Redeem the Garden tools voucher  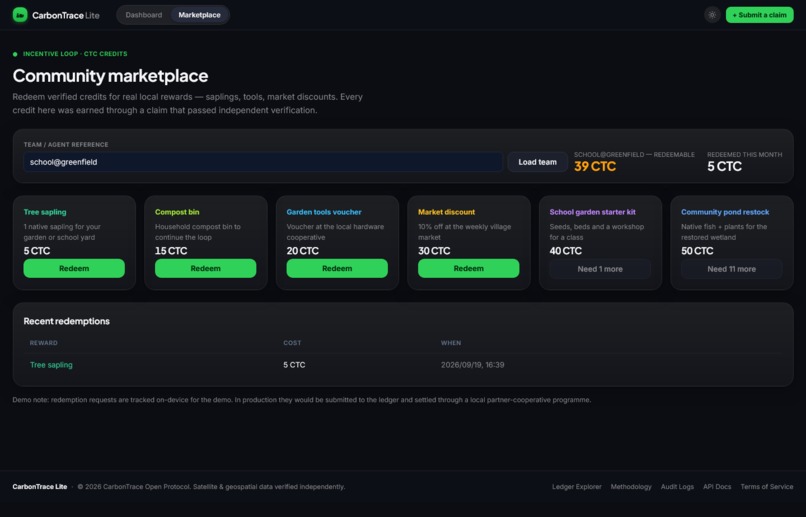337,268
